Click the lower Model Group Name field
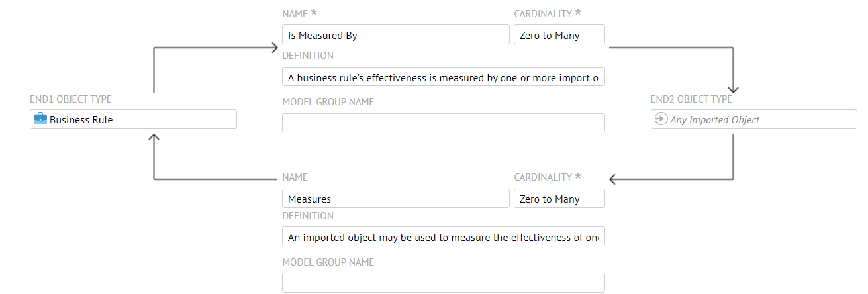 [x=443, y=283]
